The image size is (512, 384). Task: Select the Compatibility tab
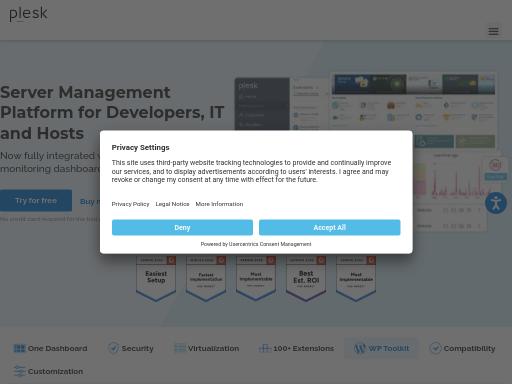[x=462, y=348]
